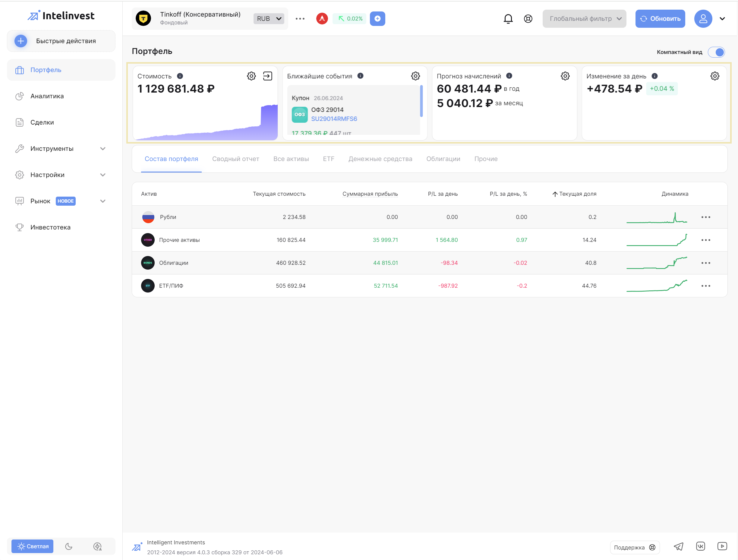Click info icon next to Ближайшие события

[x=360, y=76]
